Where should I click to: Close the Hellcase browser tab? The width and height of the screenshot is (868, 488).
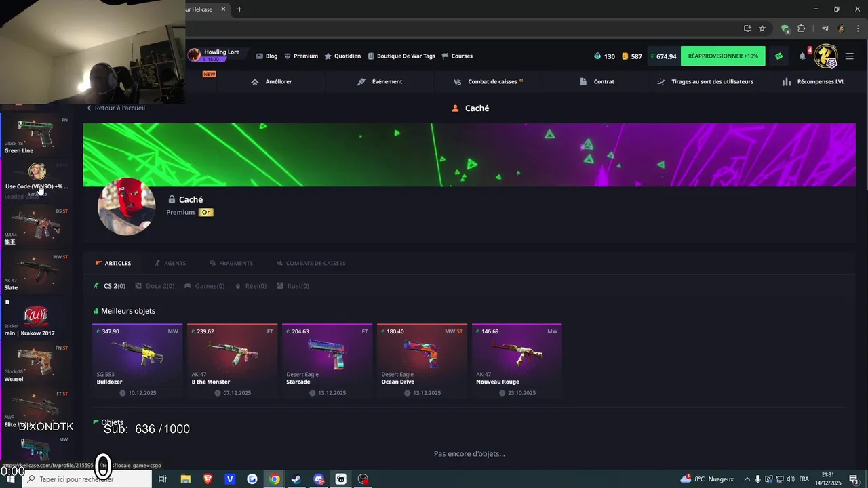tap(223, 9)
